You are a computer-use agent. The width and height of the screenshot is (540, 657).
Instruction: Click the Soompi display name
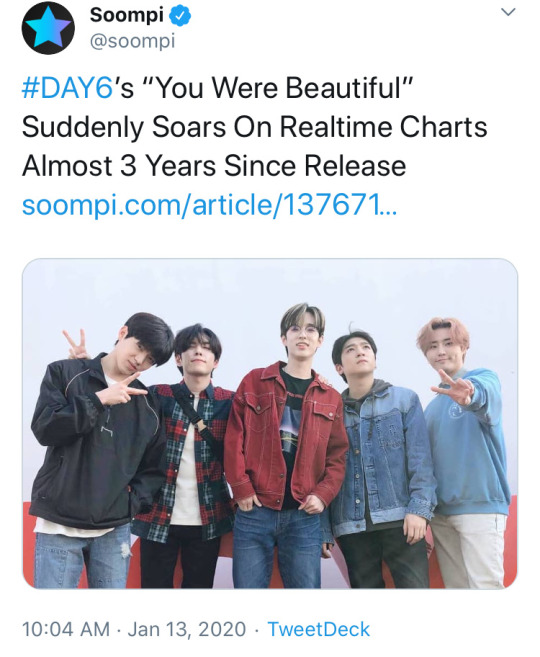[x=127, y=16]
